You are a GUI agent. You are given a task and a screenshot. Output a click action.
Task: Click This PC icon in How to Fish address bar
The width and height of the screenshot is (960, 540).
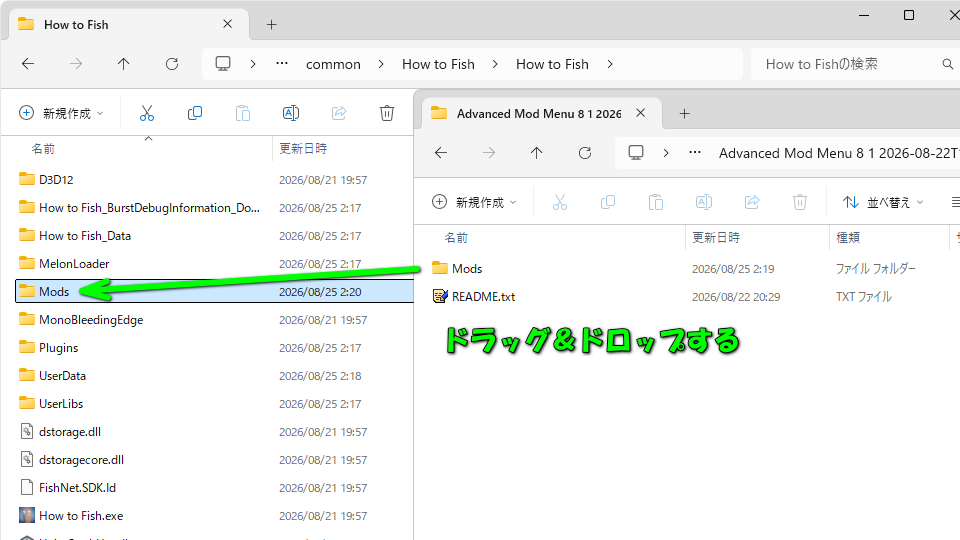(223, 64)
